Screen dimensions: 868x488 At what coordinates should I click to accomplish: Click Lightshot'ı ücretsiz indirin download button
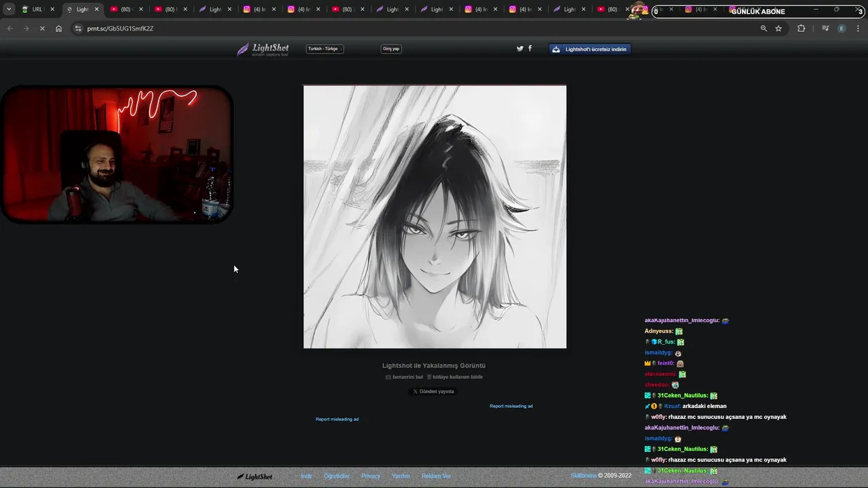(x=590, y=49)
